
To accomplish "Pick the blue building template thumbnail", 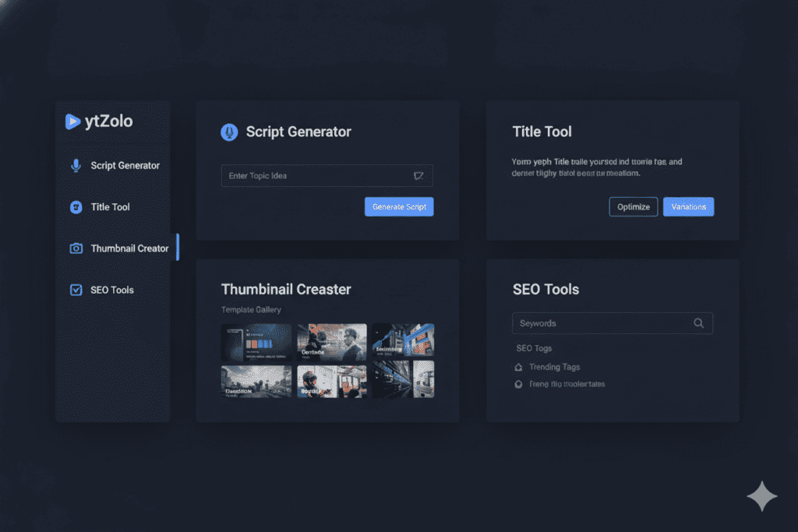I will click(403, 340).
